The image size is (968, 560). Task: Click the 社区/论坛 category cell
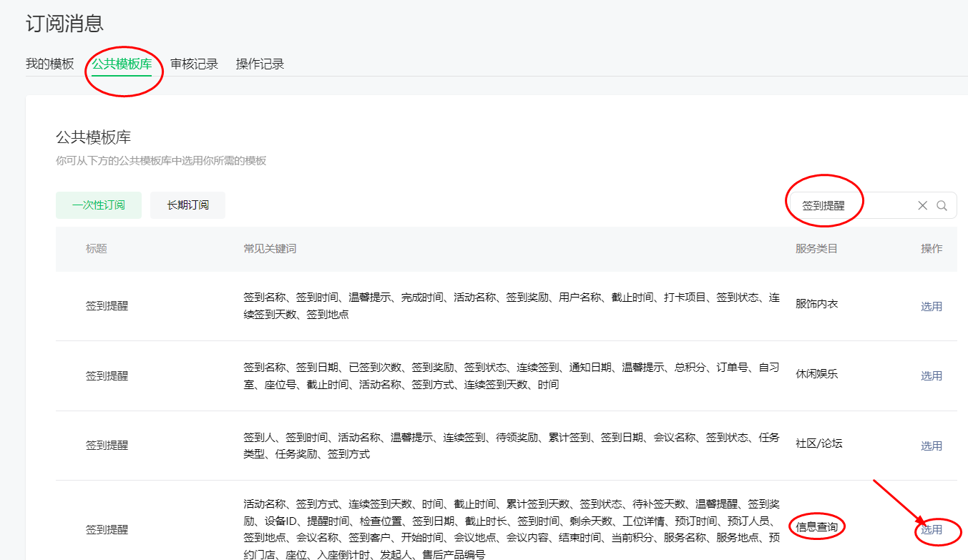(819, 443)
